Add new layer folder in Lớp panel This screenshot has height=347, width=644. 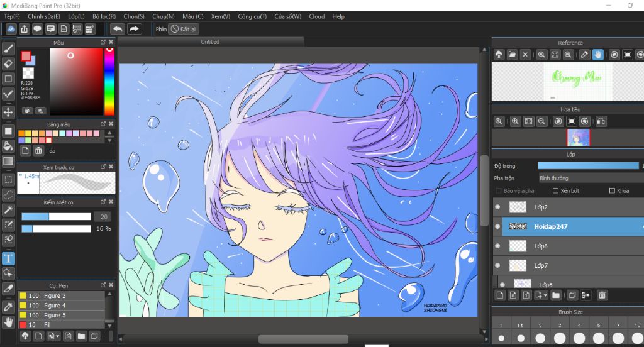(556, 295)
